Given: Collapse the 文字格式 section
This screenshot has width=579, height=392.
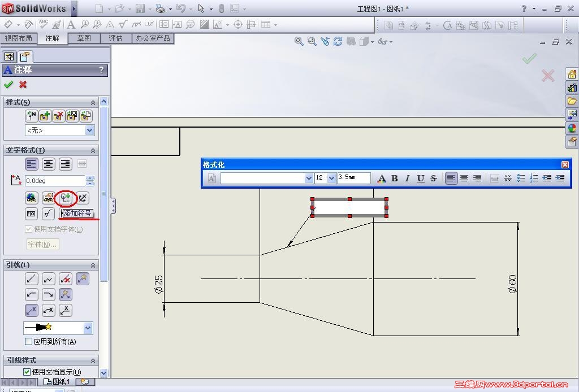Looking at the screenshot, I should tap(93, 150).
